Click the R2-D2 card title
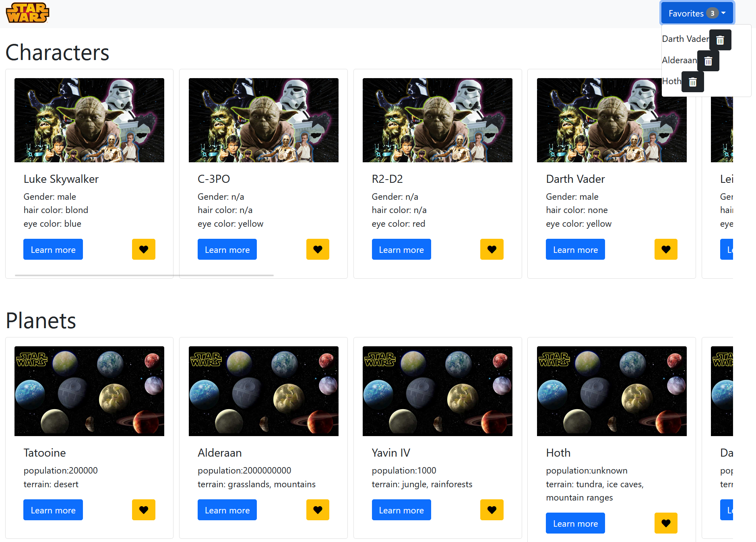Screen dimensions: 756x542 click(x=387, y=179)
